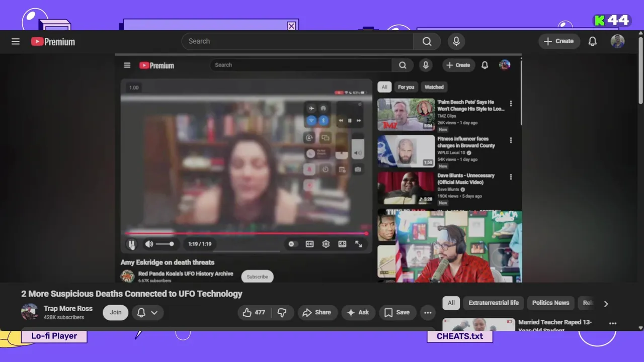Viewport: 644px width, 362px height.
Task: Click the K 44 badge at top right
Action: pyautogui.click(x=612, y=20)
